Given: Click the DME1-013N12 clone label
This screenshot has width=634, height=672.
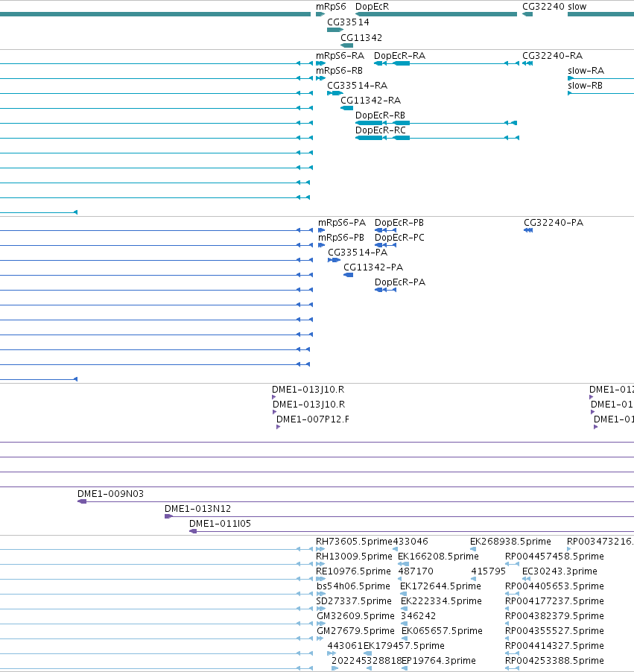Looking at the screenshot, I should (x=197, y=509).
